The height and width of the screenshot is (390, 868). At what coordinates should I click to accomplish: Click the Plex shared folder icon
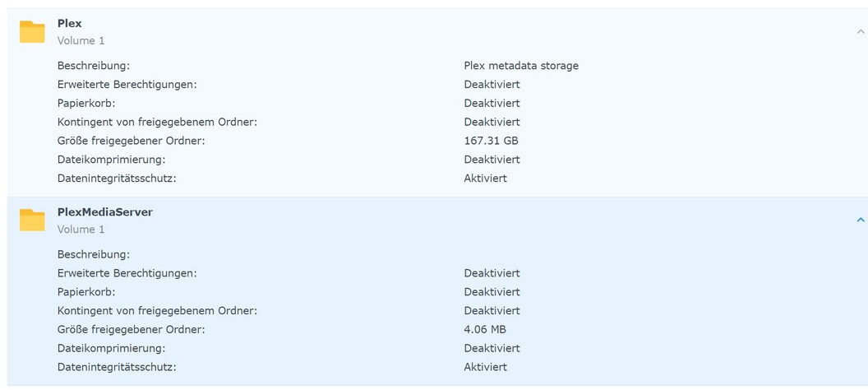click(32, 32)
